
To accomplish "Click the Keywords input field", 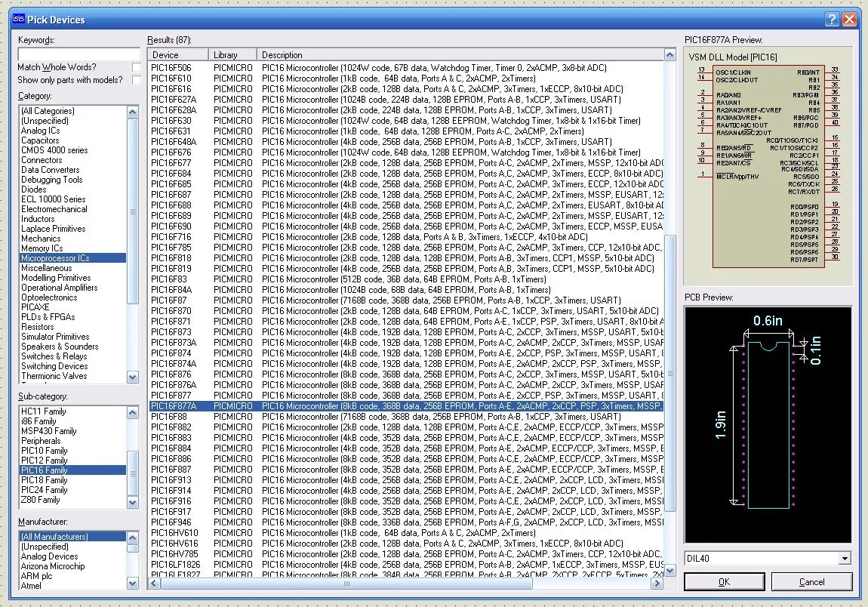I will [x=79, y=54].
